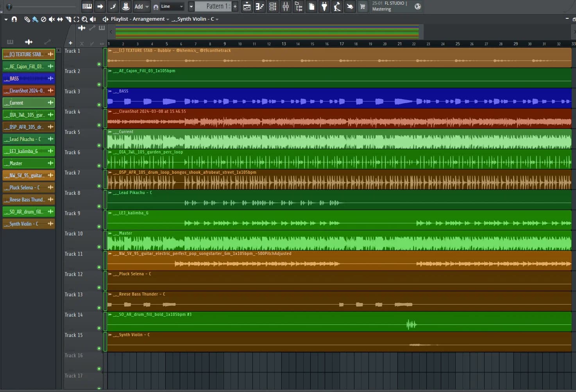Screen dimensions: 576x392
Task: Select the Paint tool in the playlist toolbar
Action: 35,19
